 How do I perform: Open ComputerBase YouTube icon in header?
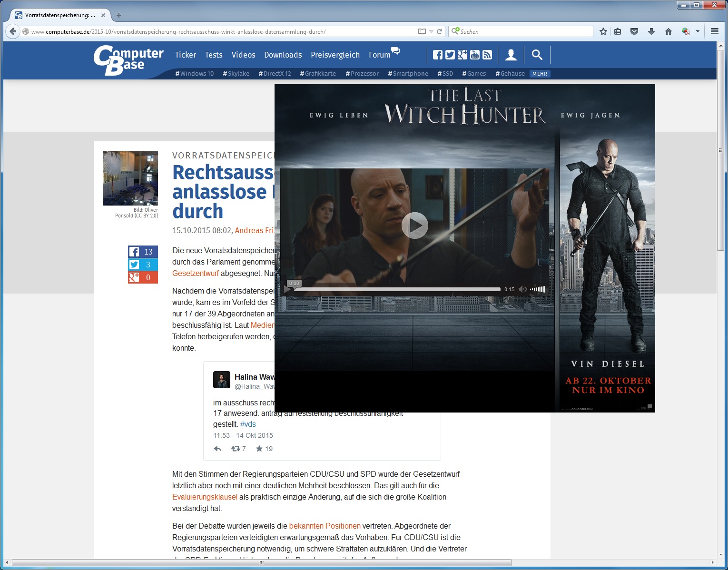tap(475, 55)
